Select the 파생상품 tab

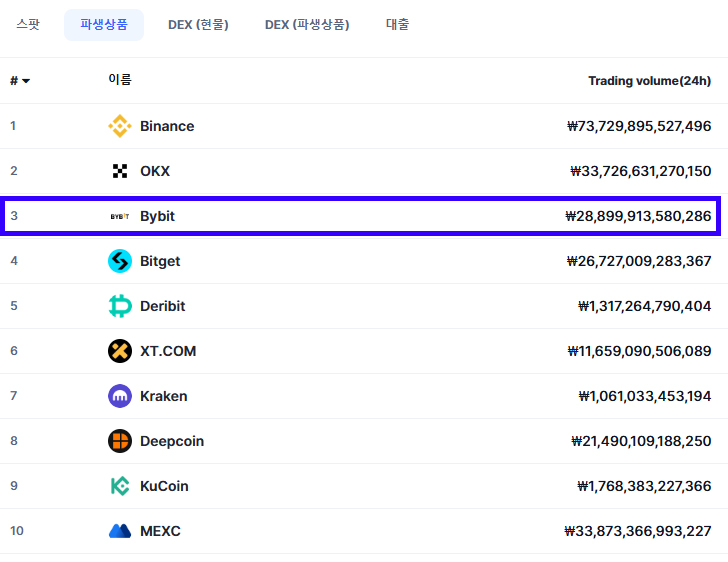click(x=104, y=25)
